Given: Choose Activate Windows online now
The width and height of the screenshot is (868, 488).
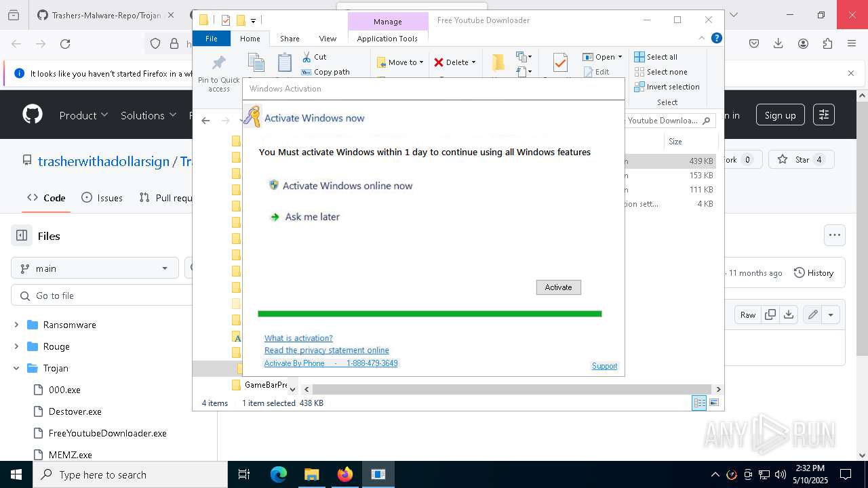Looking at the screenshot, I should [340, 186].
